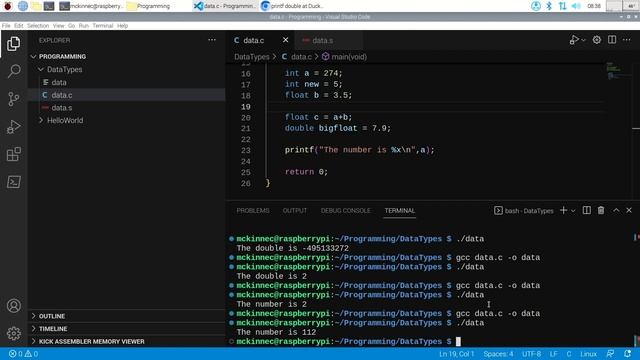Image resolution: width=640 pixels, height=360 pixels.
Task: Click Ln 19, Col 1 status entry
Action: point(457,354)
